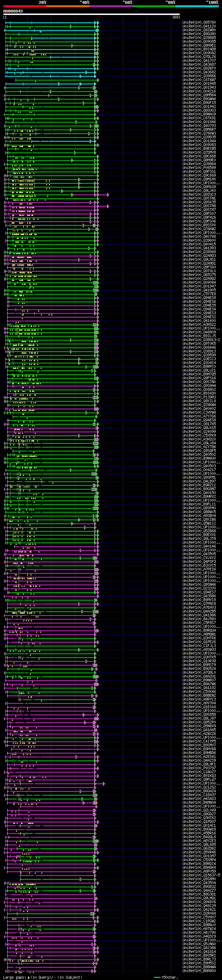222x980 pixels.
Task: Open isoform hit UniRef100_Q15637-5
Action: click(202, 875)
